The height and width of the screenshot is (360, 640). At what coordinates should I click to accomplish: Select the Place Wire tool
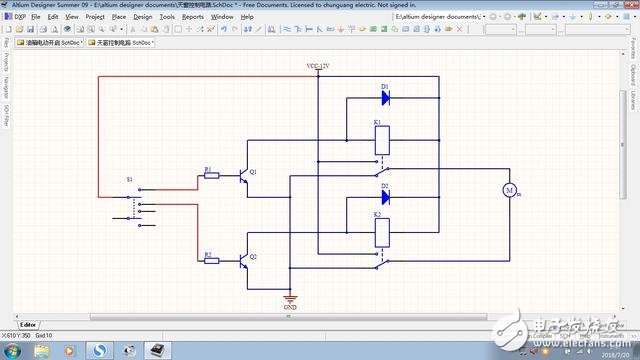287,29
